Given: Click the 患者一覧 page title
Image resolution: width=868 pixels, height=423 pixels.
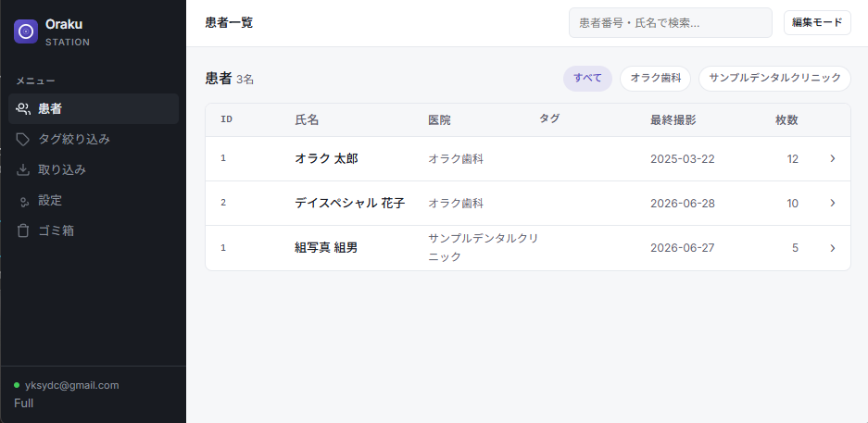Looking at the screenshot, I should click(x=229, y=22).
